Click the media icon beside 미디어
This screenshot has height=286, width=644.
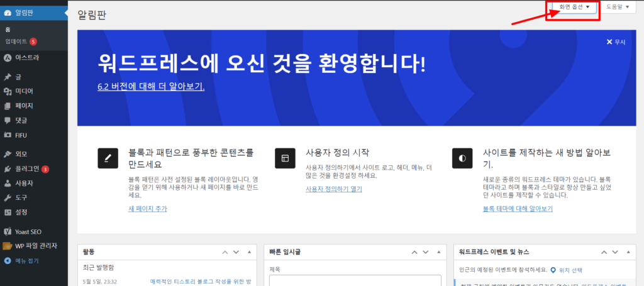tap(8, 91)
